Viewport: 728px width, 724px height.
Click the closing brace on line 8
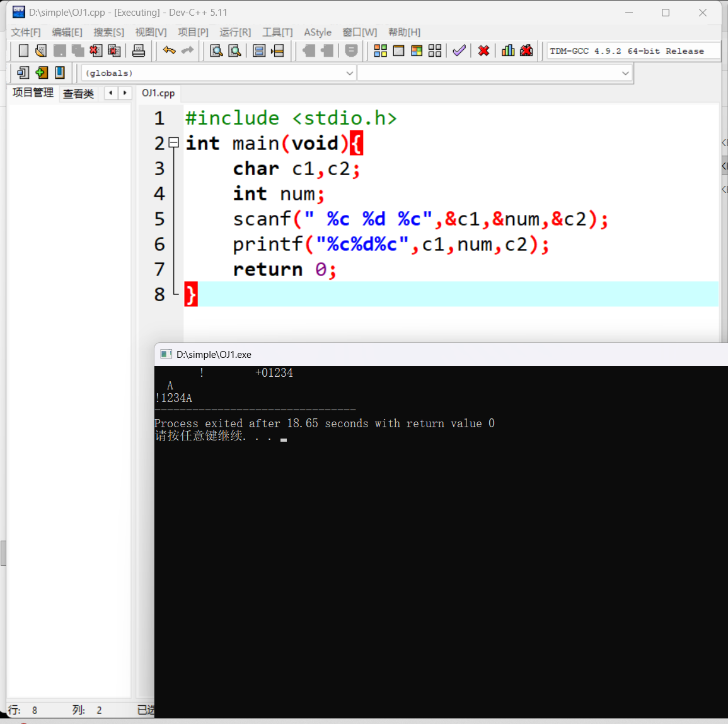pos(191,294)
